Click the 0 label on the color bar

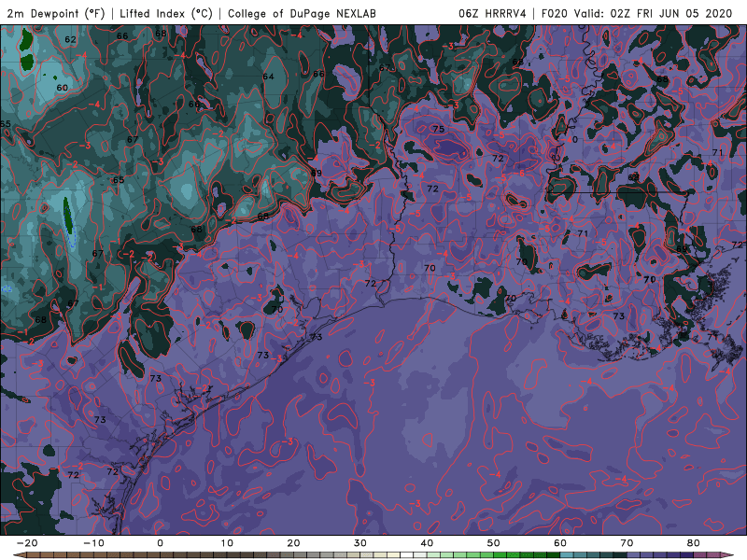(160, 543)
